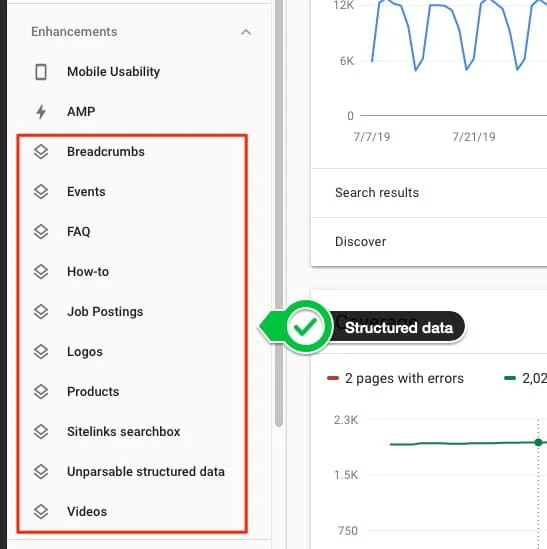Click the green checkmark badge icon
Image resolution: width=547 pixels, height=549 pixels.
coord(305,326)
